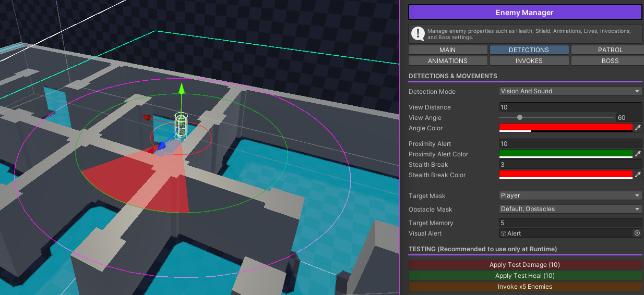
Task: Switch to the MAIN tab
Action: tap(447, 50)
